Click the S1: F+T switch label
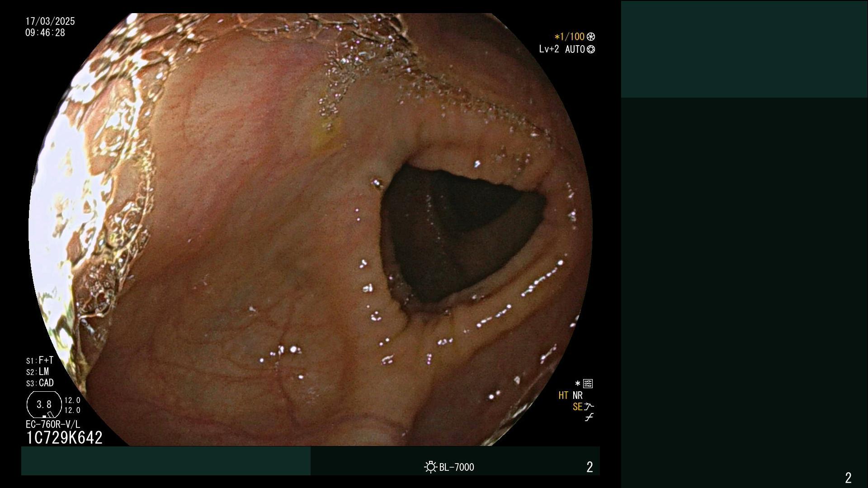Image resolution: width=868 pixels, height=488 pixels. click(40, 360)
